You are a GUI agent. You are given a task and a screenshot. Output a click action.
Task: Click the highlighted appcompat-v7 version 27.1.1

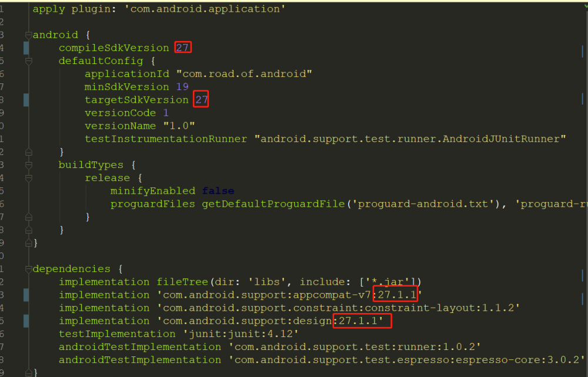(x=395, y=294)
